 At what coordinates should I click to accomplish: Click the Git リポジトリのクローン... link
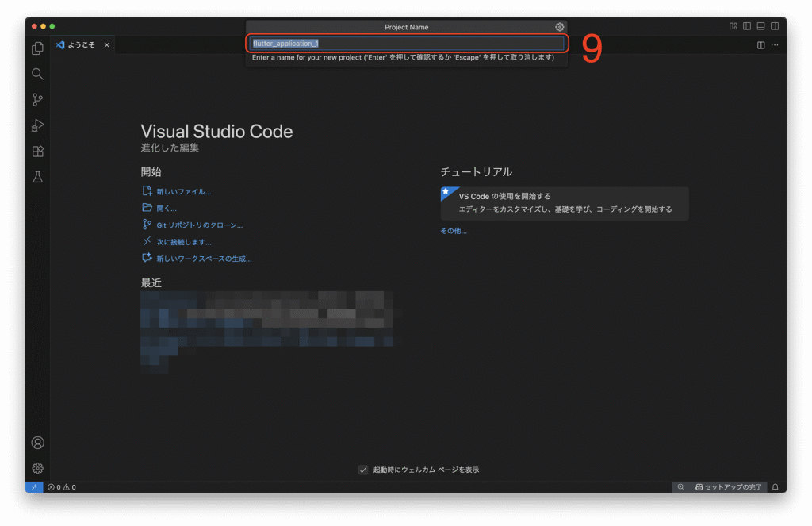pyautogui.click(x=199, y=225)
